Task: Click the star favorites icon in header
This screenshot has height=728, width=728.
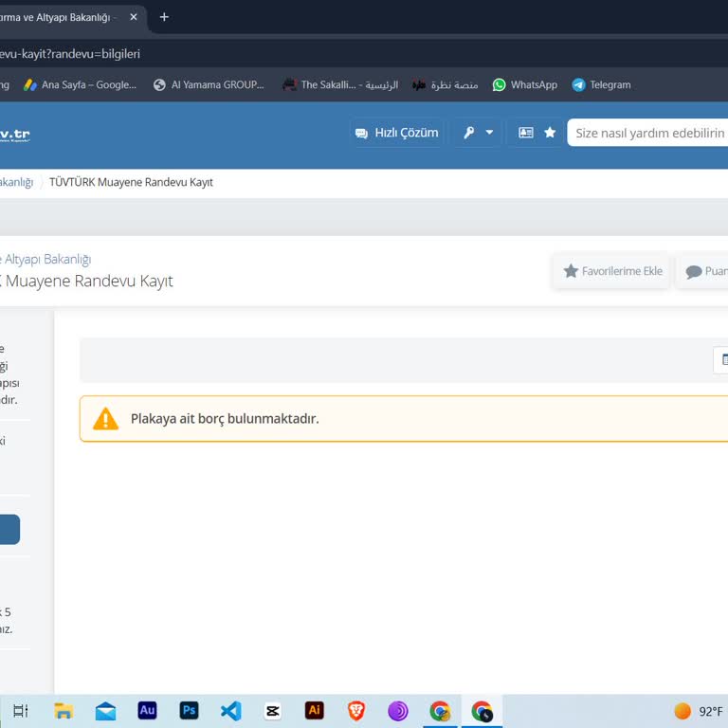Action: [550, 133]
